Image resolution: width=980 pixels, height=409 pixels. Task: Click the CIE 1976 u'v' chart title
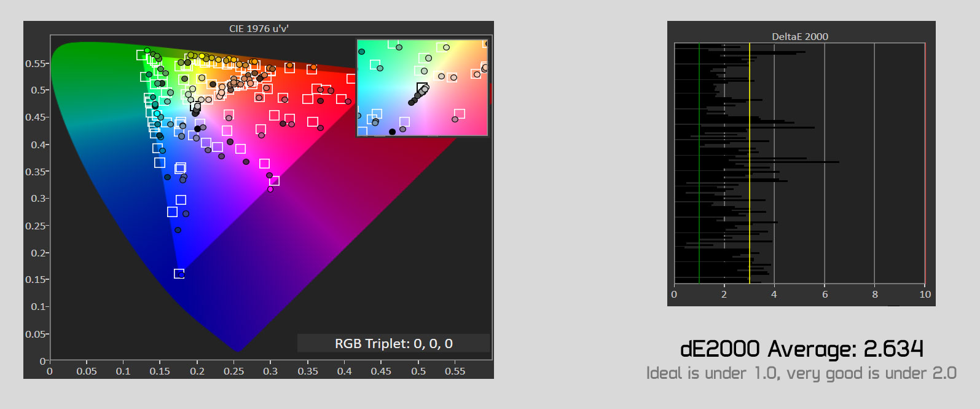pos(259,28)
